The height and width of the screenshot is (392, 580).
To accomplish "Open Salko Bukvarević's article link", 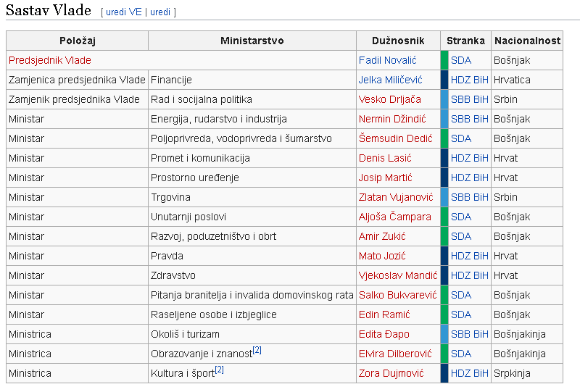I will 397,295.
